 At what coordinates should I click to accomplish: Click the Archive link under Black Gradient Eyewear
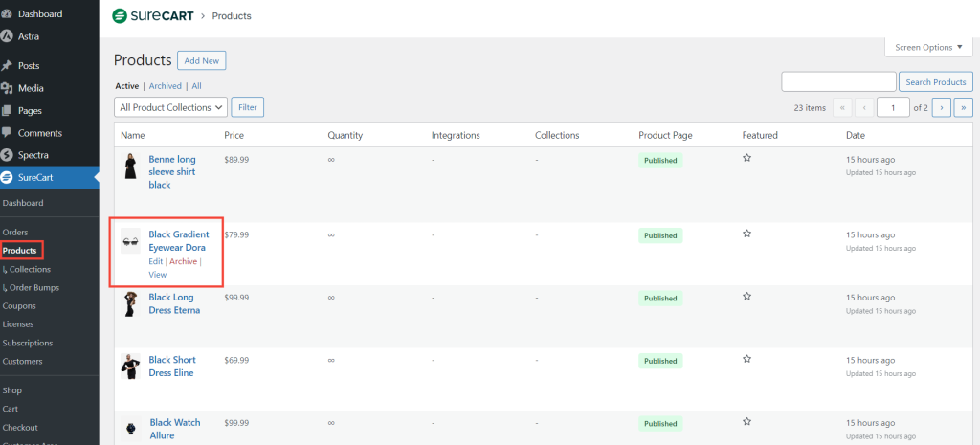[x=183, y=261]
